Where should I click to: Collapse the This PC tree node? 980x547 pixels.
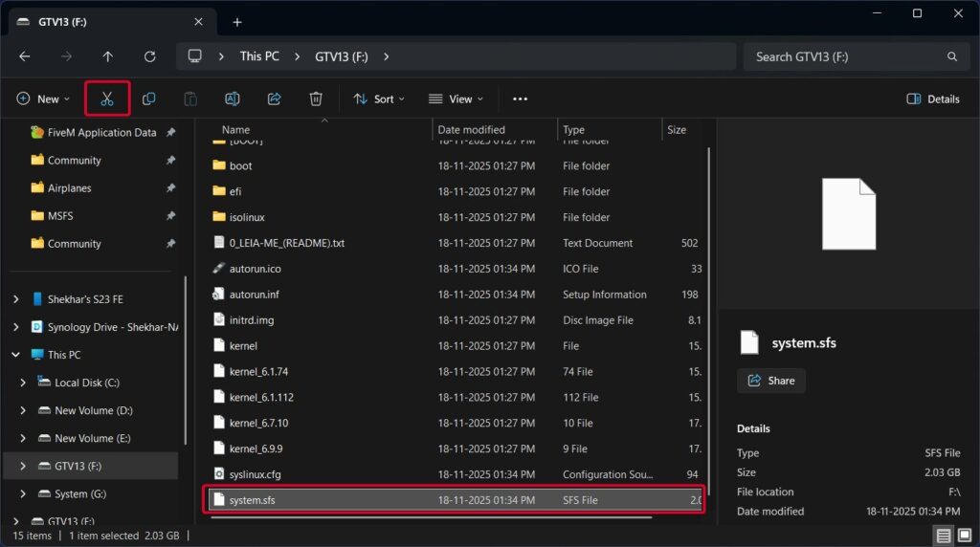pos(15,355)
